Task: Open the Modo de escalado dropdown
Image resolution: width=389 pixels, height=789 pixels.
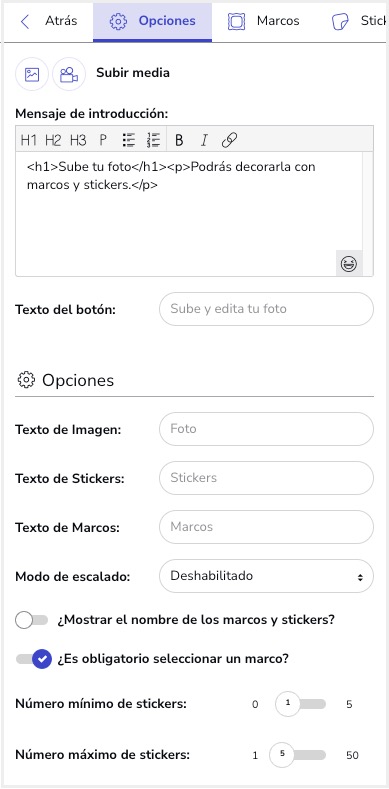Action: pos(266,576)
